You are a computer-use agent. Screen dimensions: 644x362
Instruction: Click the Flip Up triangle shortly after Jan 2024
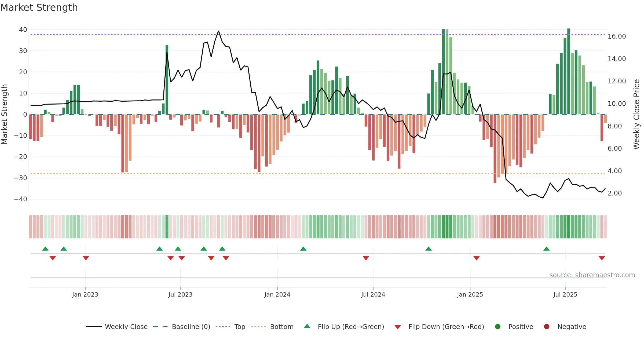(x=303, y=249)
